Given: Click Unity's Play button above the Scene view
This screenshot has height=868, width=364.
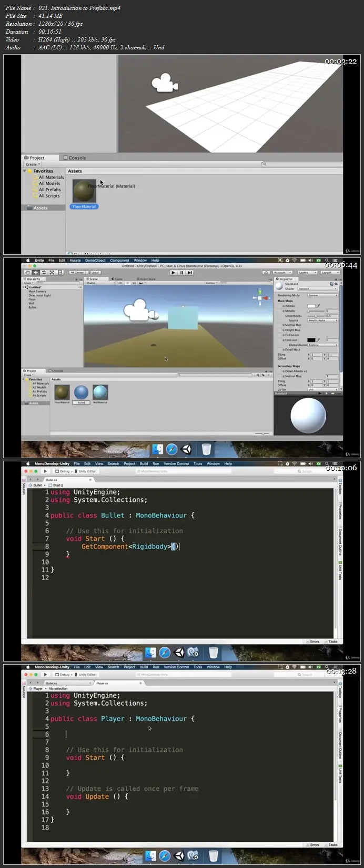Looking at the screenshot, I should pyautogui.click(x=173, y=272).
